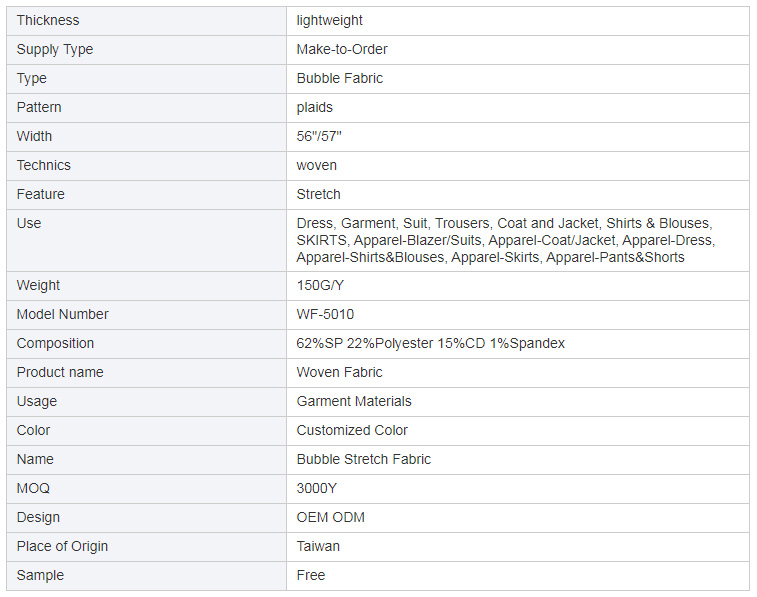Click the lightweight value
Screen dimensions: 757x597
coord(329,21)
